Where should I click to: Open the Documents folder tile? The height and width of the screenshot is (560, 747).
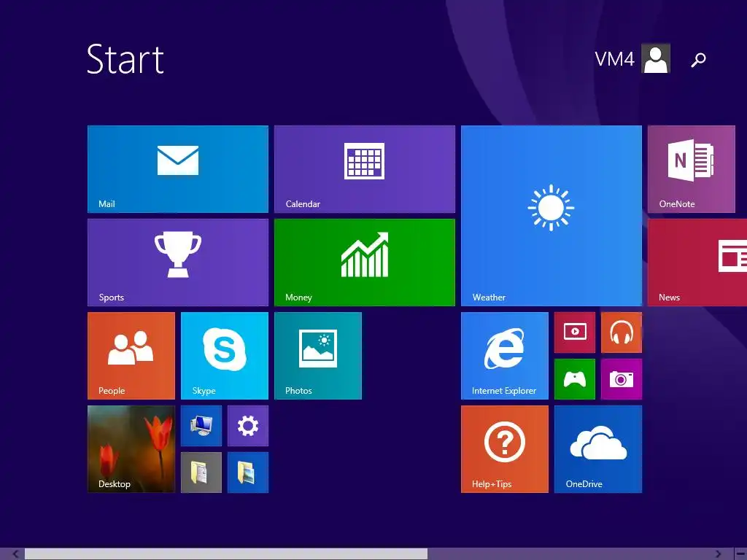(201, 472)
